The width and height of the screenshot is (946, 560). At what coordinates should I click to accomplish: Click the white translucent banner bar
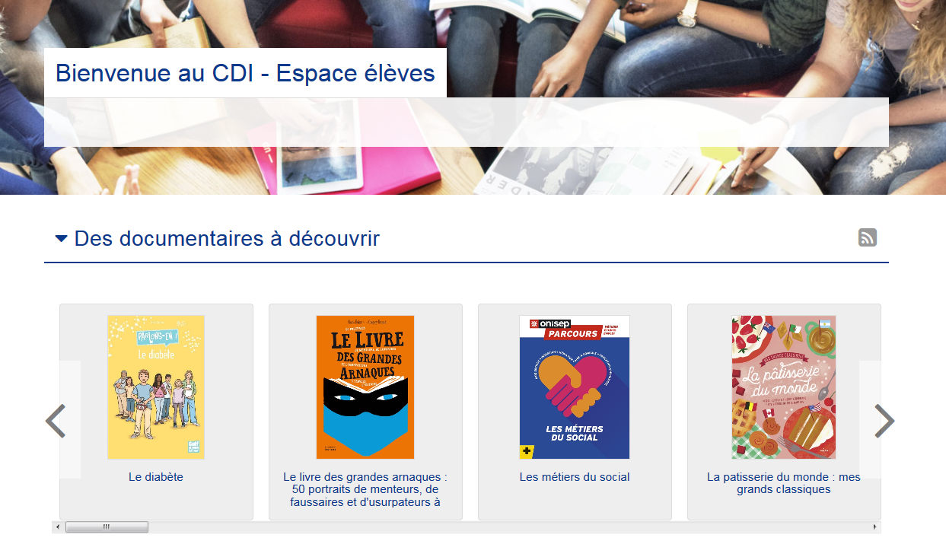[467, 122]
